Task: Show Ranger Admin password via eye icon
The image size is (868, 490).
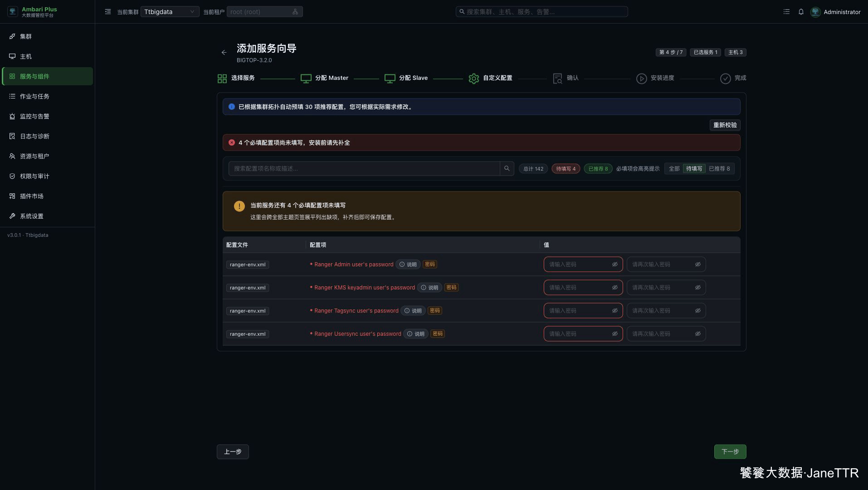Action: coord(615,265)
